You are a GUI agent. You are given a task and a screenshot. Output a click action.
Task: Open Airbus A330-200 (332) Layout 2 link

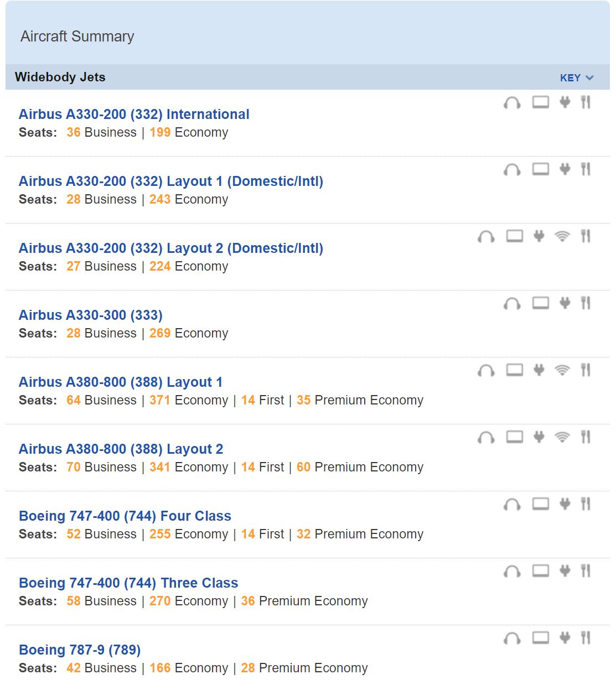point(171,248)
